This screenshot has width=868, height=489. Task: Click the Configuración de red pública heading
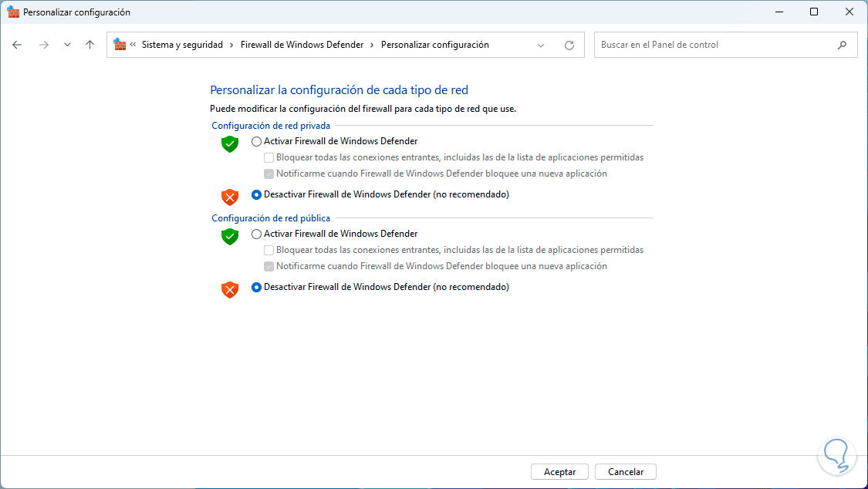271,218
